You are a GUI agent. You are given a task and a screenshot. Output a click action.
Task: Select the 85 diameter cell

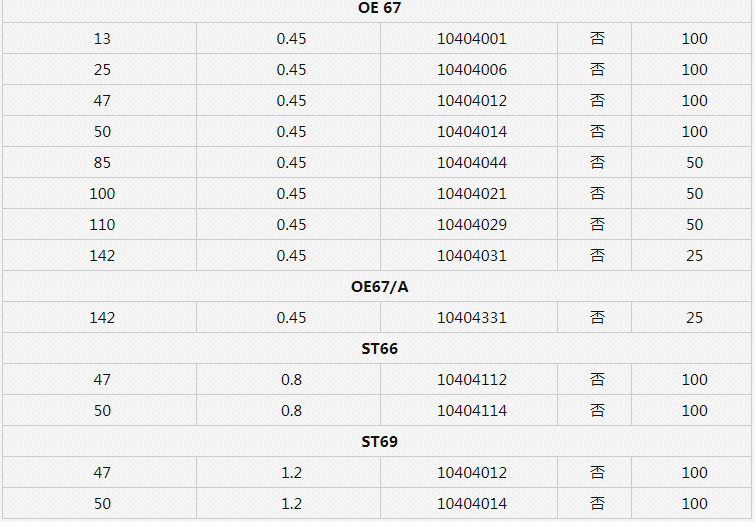102,162
